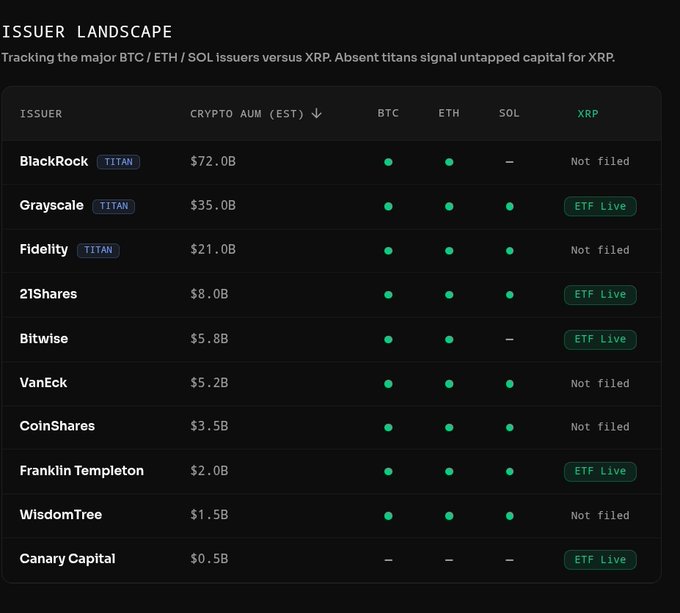Select the Grayscale issuer name
The image size is (680, 613).
[52, 205]
